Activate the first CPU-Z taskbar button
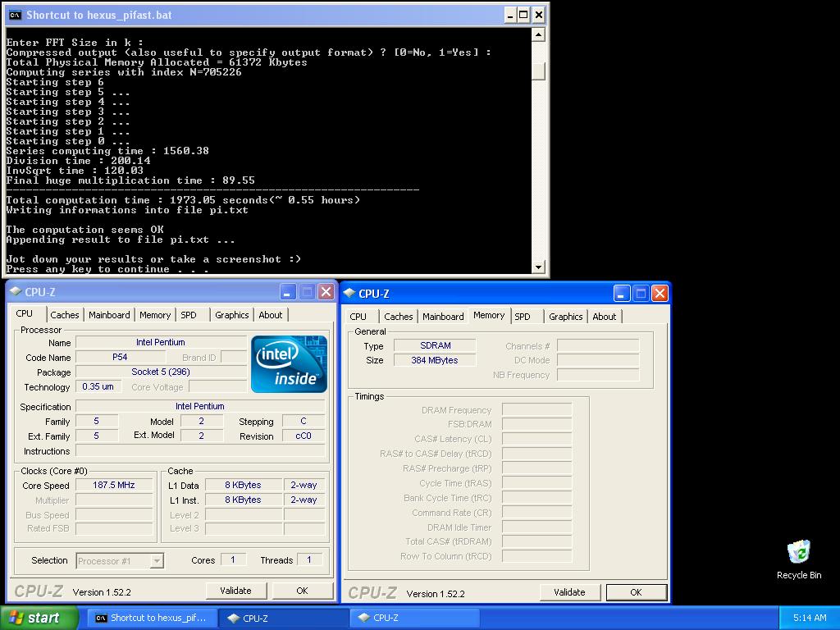This screenshot has height=630, width=840. coord(283,618)
